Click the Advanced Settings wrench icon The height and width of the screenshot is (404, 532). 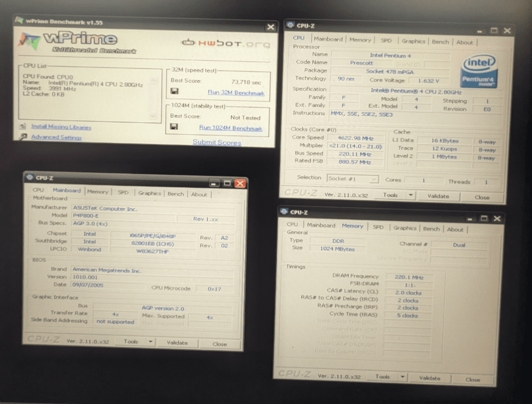[x=23, y=136]
